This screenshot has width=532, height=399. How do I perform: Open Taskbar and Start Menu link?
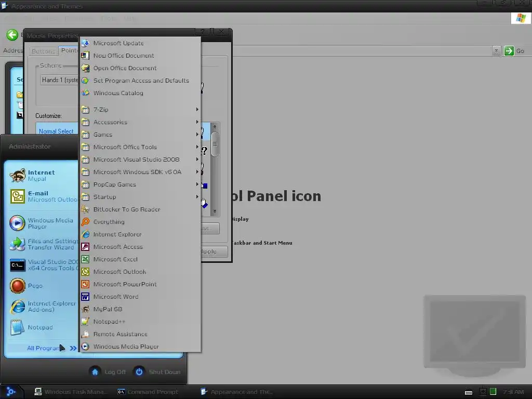(x=262, y=243)
